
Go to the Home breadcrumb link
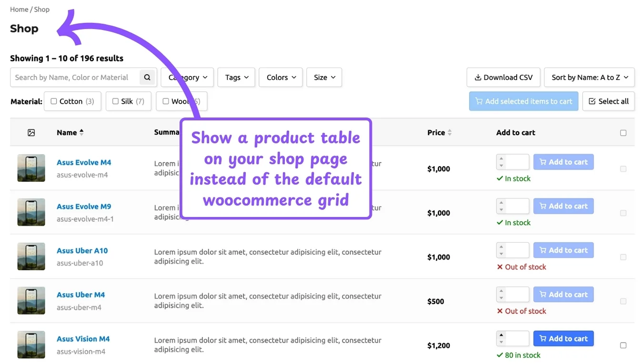19,9
